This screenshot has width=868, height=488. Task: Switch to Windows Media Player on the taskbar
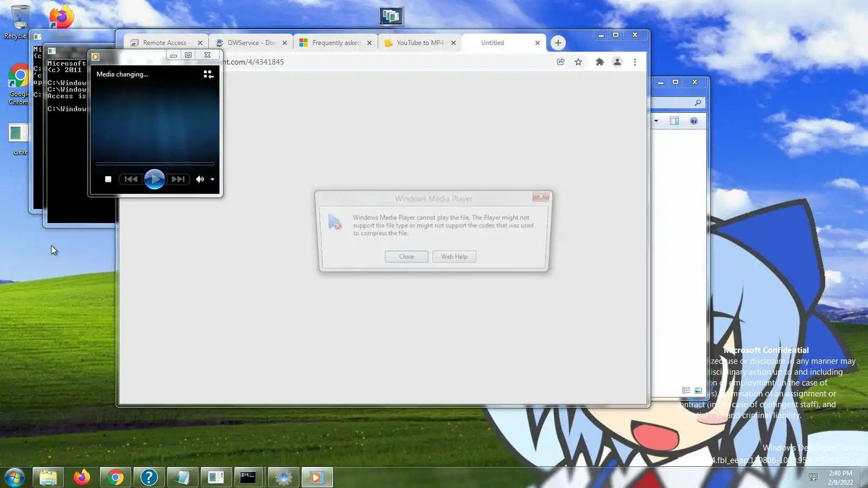click(x=317, y=477)
